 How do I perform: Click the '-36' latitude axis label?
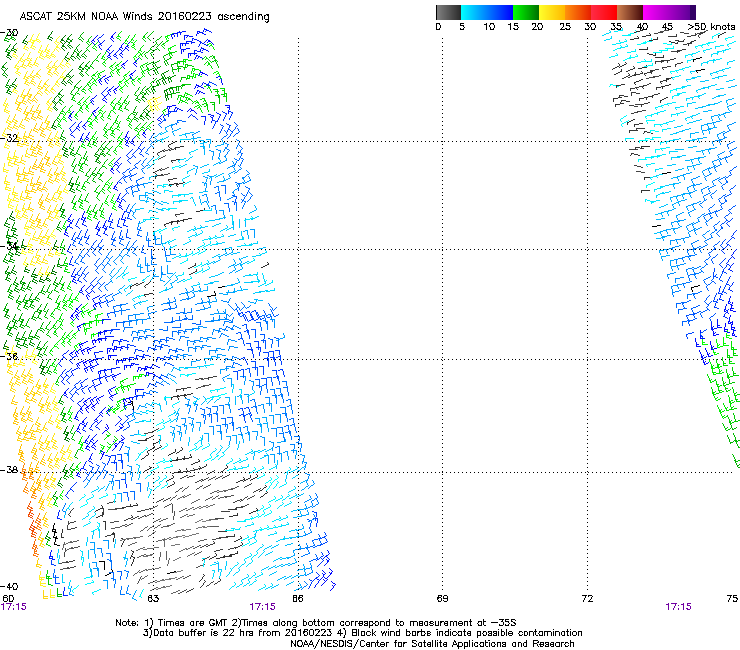point(9,356)
